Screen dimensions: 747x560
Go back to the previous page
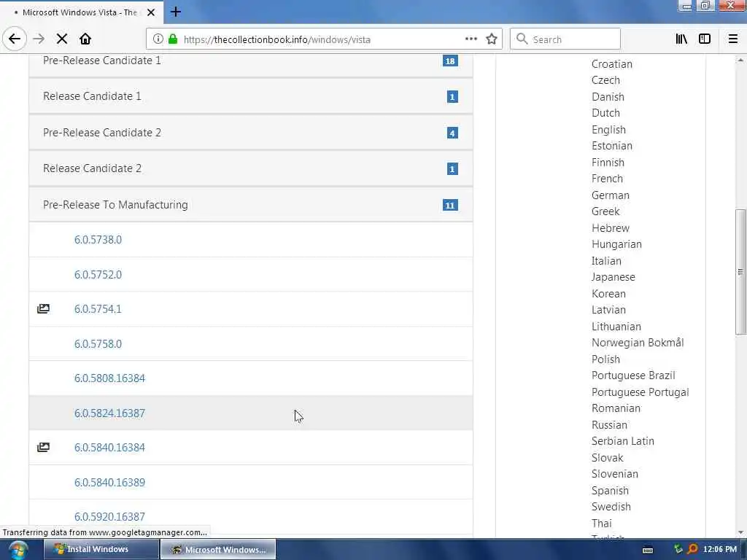click(x=15, y=39)
